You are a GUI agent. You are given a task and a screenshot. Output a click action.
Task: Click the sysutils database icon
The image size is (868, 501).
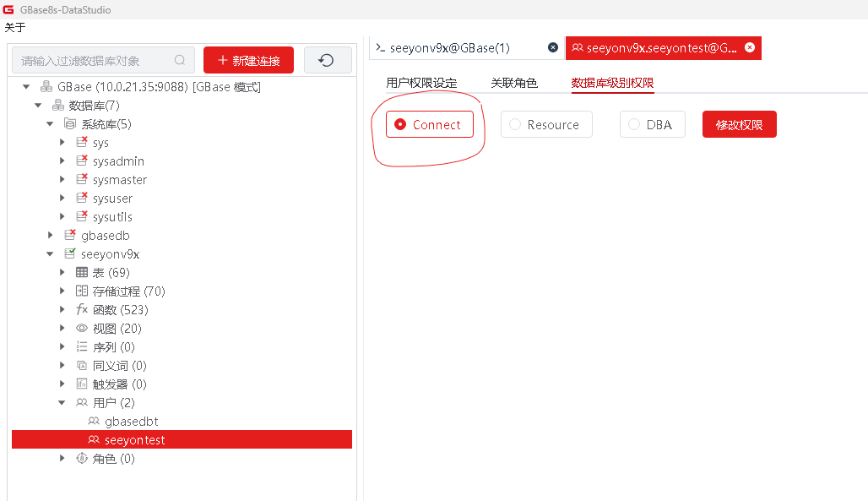point(81,216)
